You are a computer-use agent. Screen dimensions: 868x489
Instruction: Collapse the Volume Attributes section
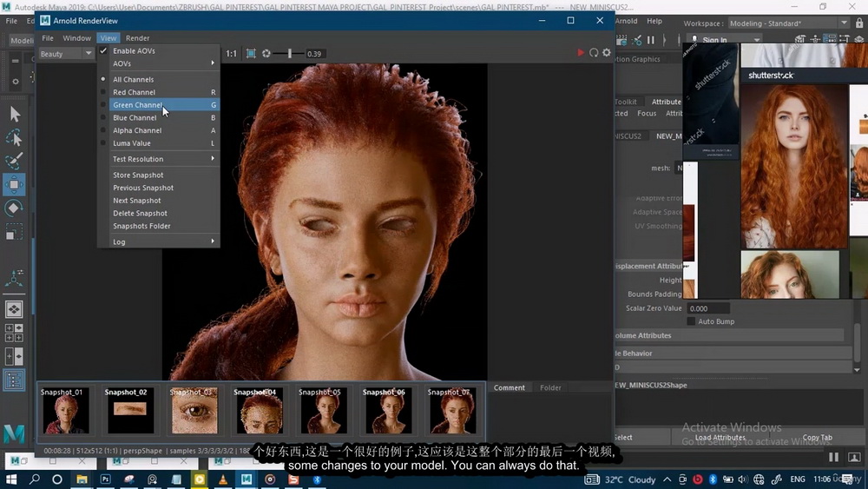[729, 335]
